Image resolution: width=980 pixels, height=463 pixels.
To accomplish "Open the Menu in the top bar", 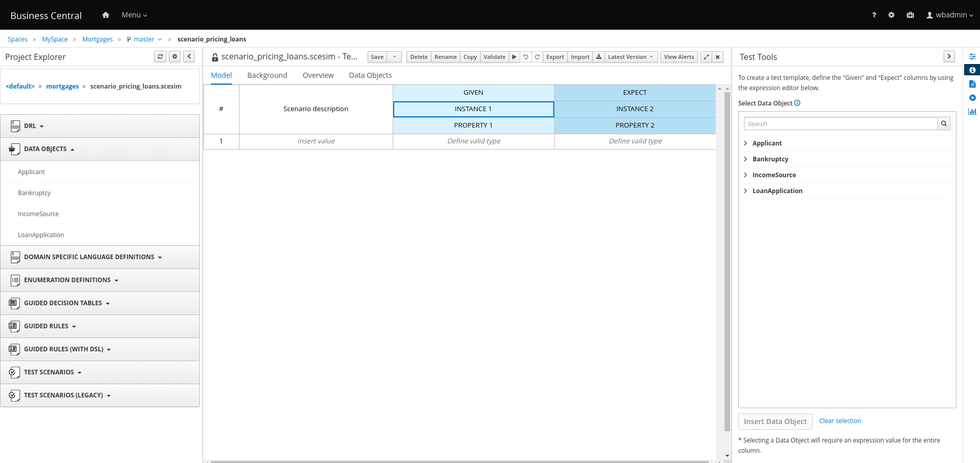I will click(x=134, y=15).
